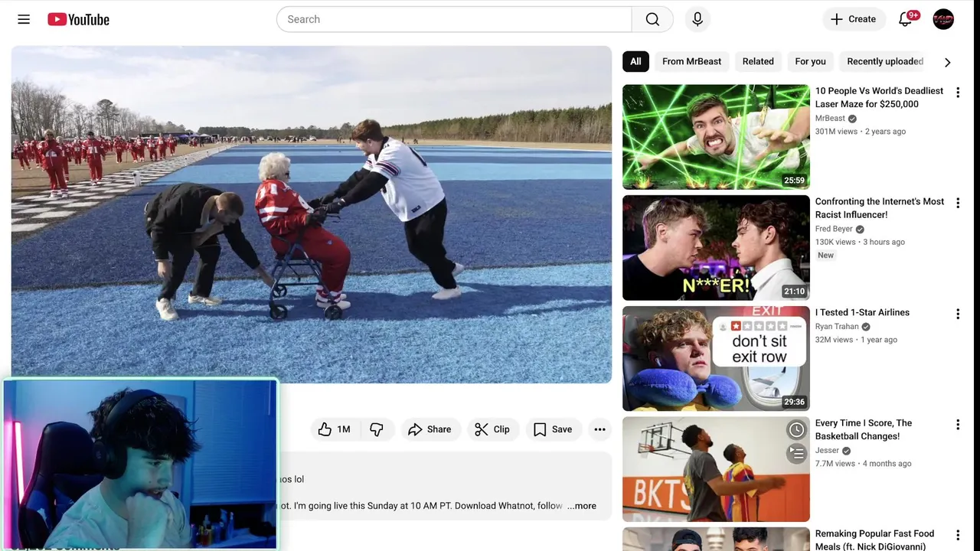Open the hamburger guide menu

pos(24,19)
